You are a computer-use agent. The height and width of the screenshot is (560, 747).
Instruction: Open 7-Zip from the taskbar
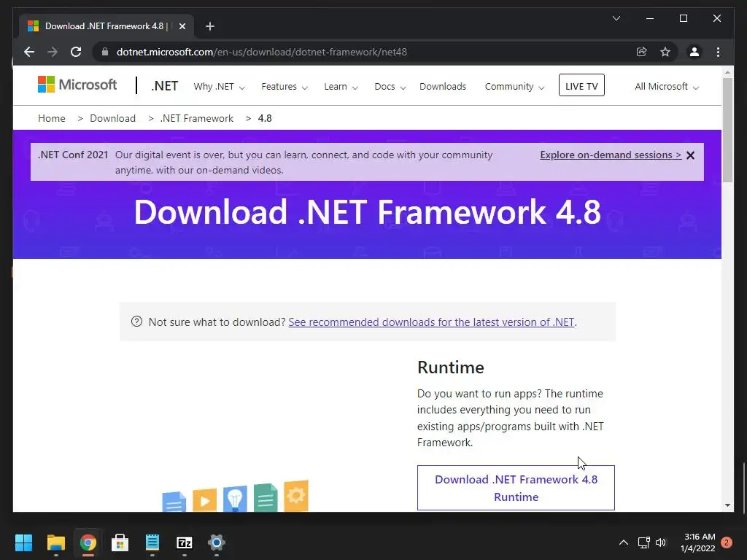coord(185,542)
